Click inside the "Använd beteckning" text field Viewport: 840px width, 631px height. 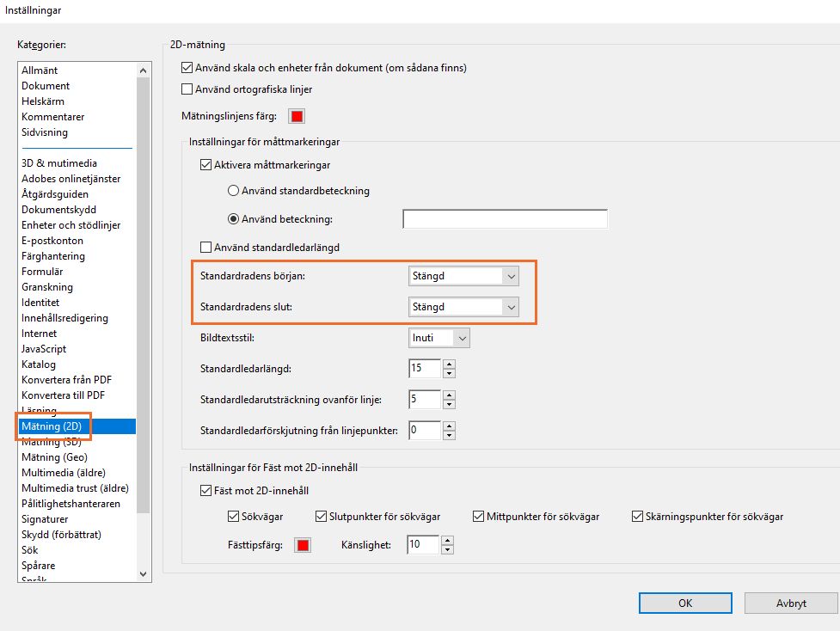504,218
